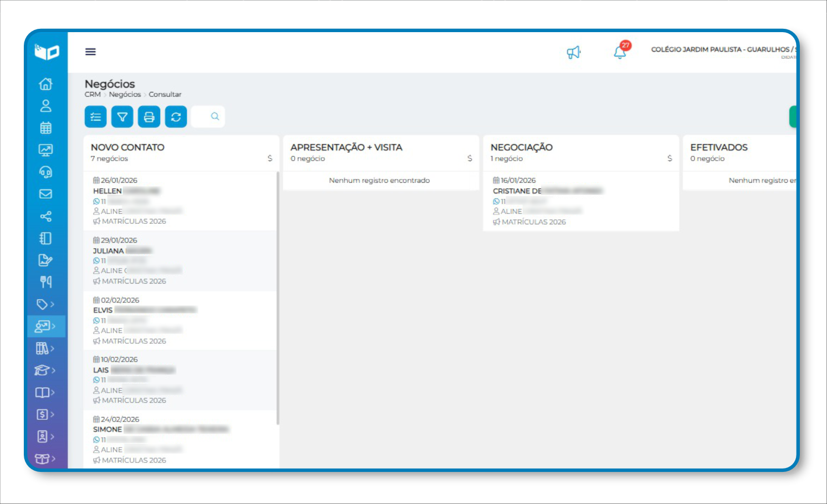Screen dimensions: 827x504
Task: Open the calendar icon in sidebar
Action: coord(45,128)
